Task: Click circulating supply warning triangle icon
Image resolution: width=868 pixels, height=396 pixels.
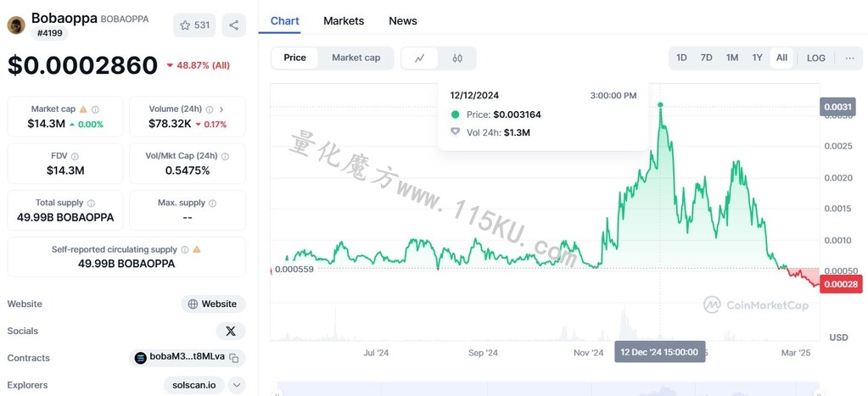Action: click(197, 249)
